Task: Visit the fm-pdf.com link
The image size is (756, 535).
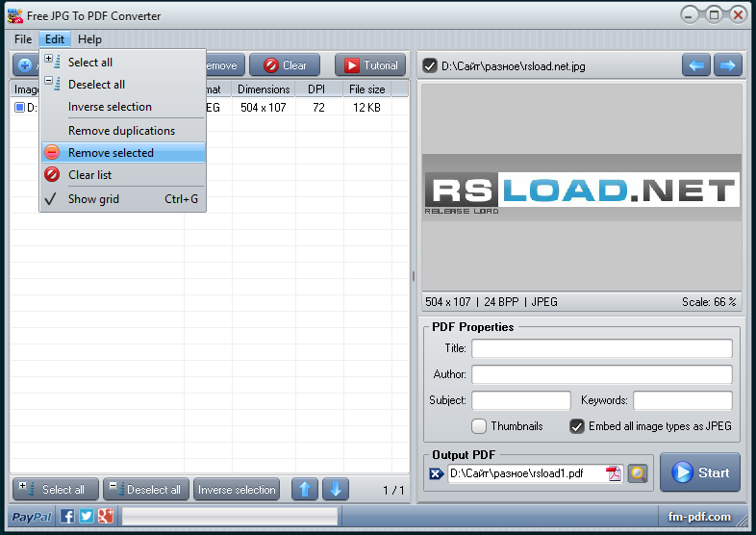Action: point(699,517)
